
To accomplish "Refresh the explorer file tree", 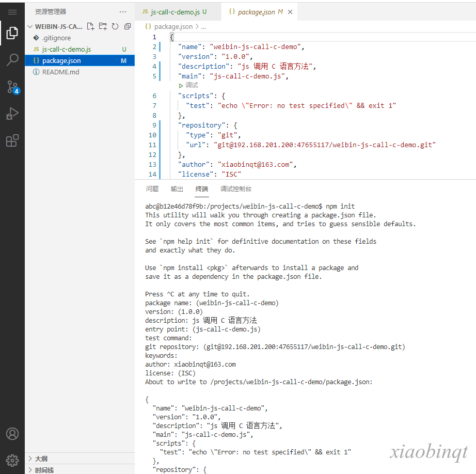I will pyautogui.click(x=115, y=26).
